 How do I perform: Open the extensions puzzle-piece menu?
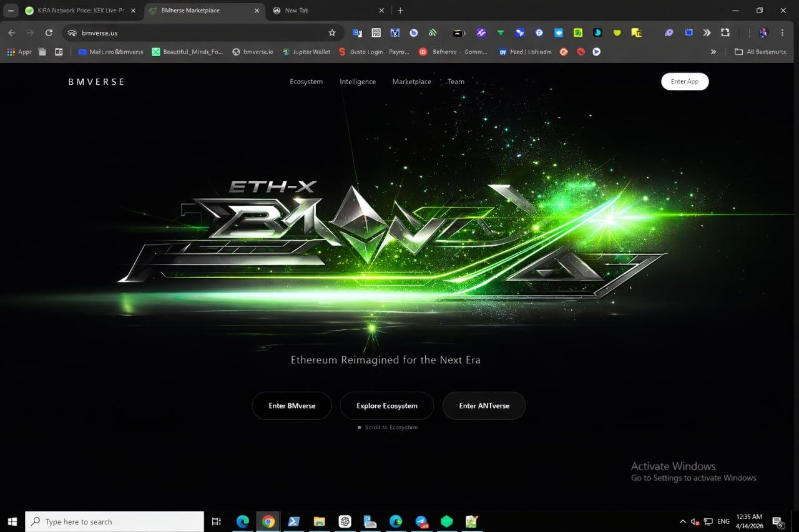click(x=725, y=33)
